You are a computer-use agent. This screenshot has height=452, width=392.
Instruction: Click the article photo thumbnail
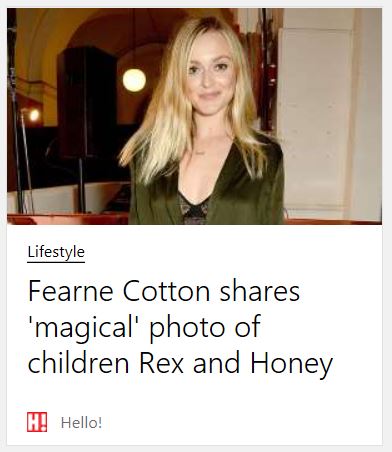pyautogui.click(x=194, y=116)
